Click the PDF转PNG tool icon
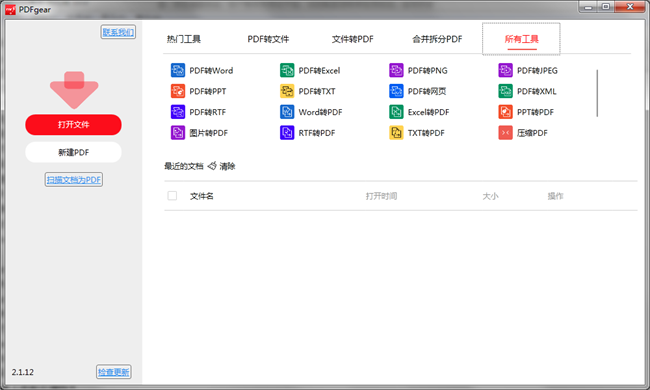This screenshot has height=390, width=650. [396, 70]
